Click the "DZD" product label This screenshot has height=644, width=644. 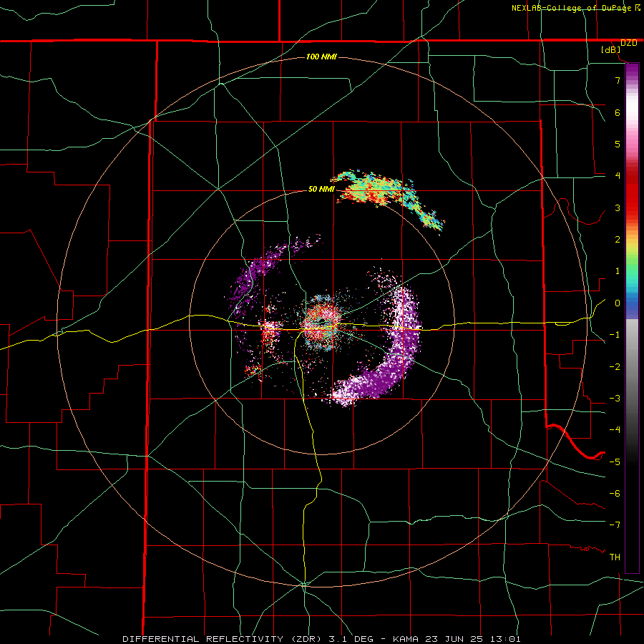[x=628, y=43]
